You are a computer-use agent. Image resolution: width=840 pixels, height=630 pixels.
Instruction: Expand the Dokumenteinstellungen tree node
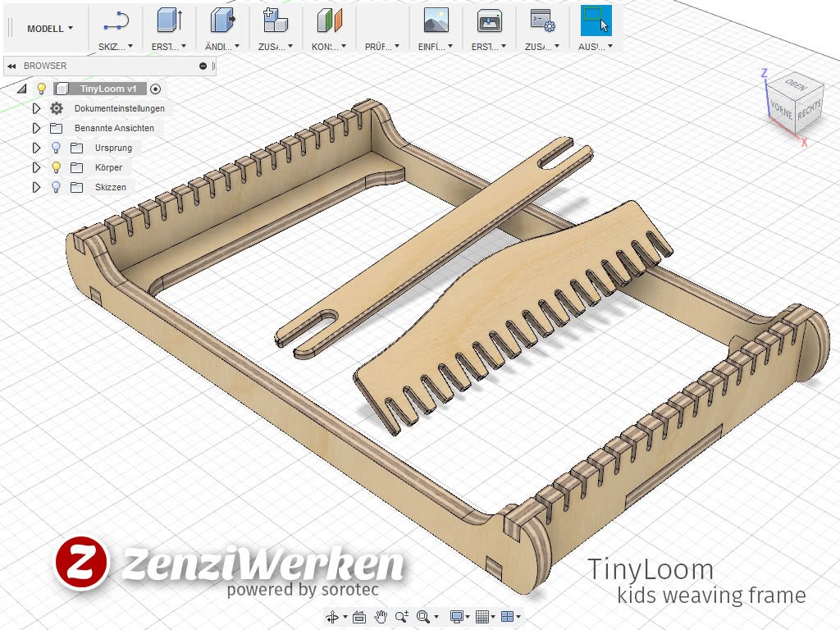pyautogui.click(x=36, y=108)
